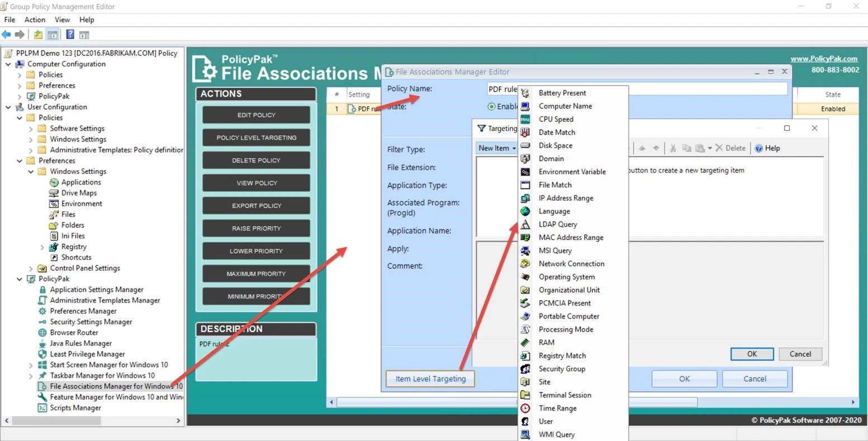The width and height of the screenshot is (868, 441).
Task: Open the New Item dropdown
Action: tap(497, 148)
